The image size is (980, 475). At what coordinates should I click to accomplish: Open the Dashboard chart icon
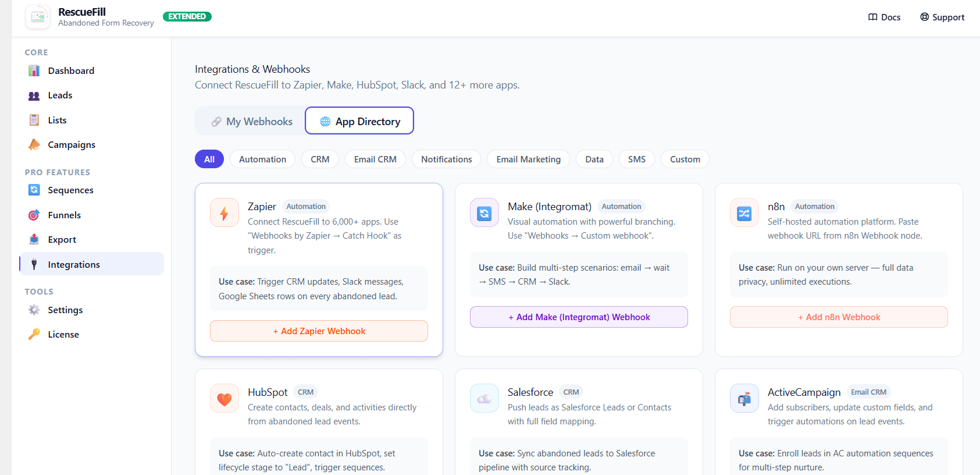pos(34,70)
